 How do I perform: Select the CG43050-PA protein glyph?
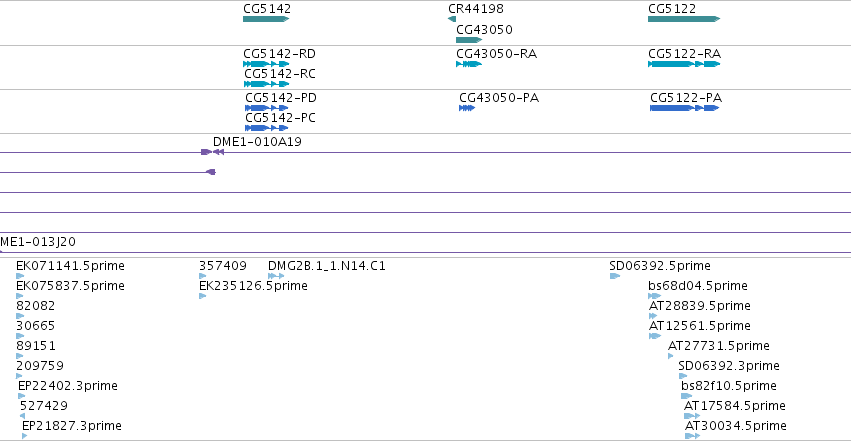pyautogui.click(x=467, y=108)
